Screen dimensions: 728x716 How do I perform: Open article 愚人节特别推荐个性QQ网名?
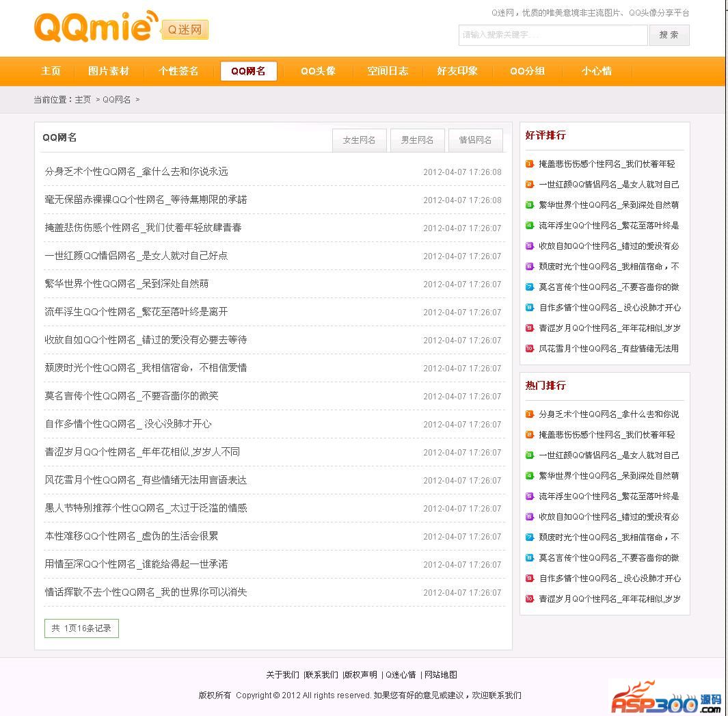[146, 508]
